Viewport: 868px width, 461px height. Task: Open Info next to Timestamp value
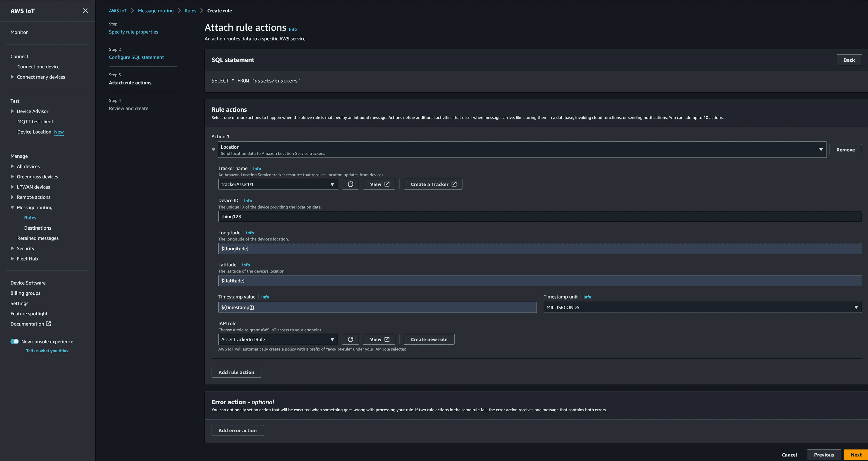tap(265, 297)
